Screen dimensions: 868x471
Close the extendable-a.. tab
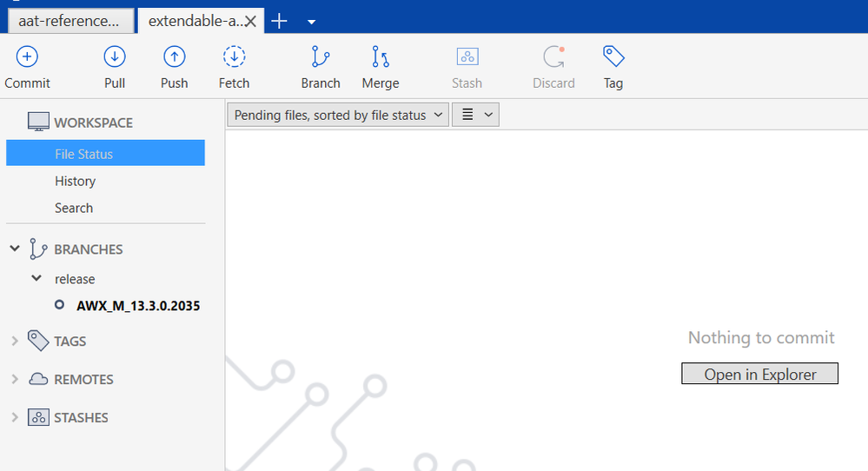[x=250, y=22]
